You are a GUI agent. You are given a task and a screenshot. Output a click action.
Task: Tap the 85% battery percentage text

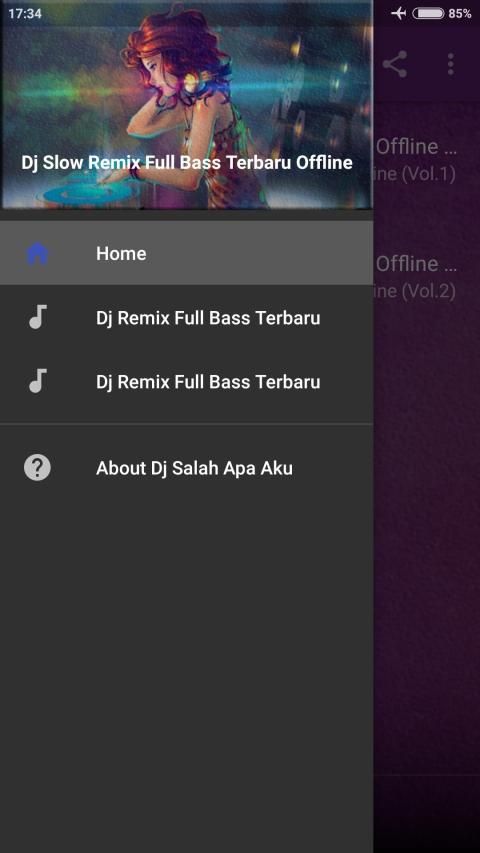460,13
